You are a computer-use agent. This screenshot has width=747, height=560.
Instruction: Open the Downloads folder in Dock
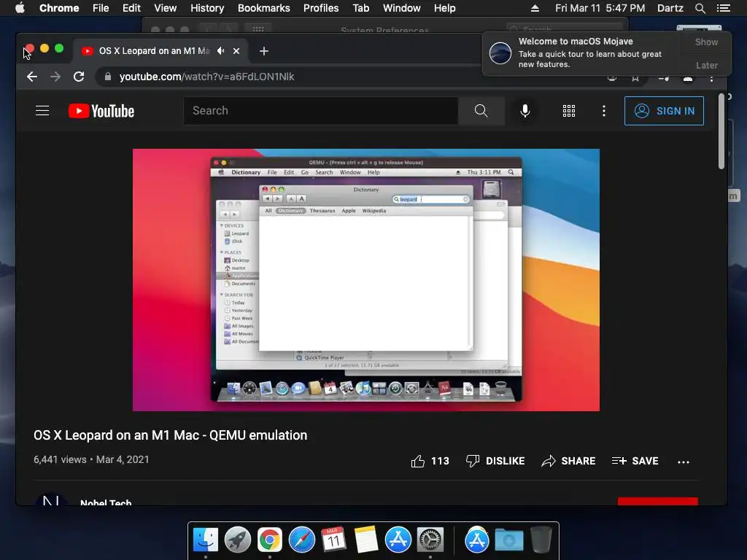click(x=508, y=540)
